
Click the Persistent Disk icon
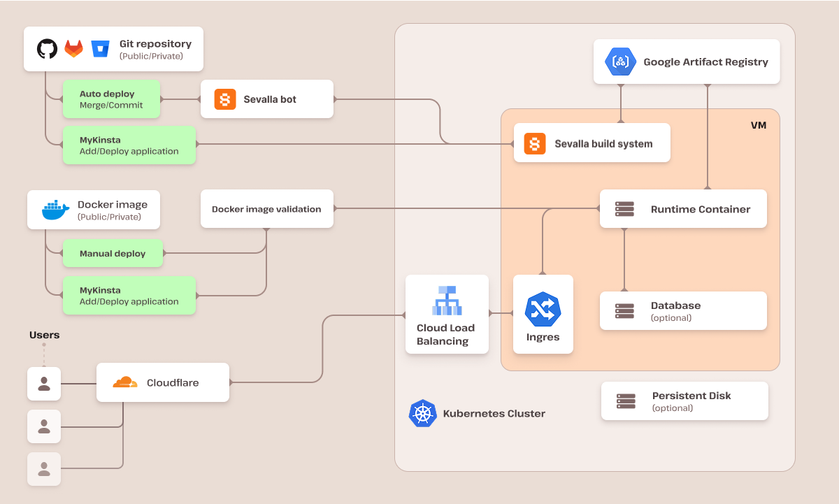pos(624,401)
